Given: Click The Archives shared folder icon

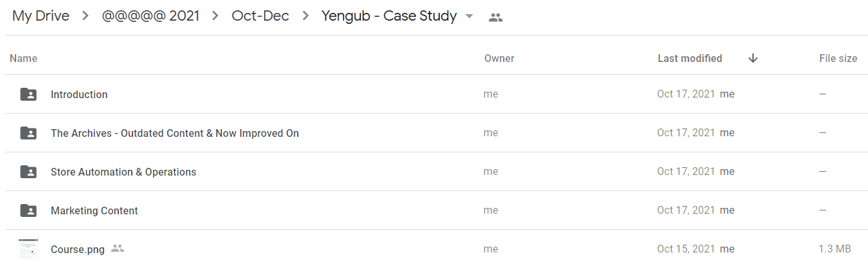Looking at the screenshot, I should pyautogui.click(x=28, y=133).
